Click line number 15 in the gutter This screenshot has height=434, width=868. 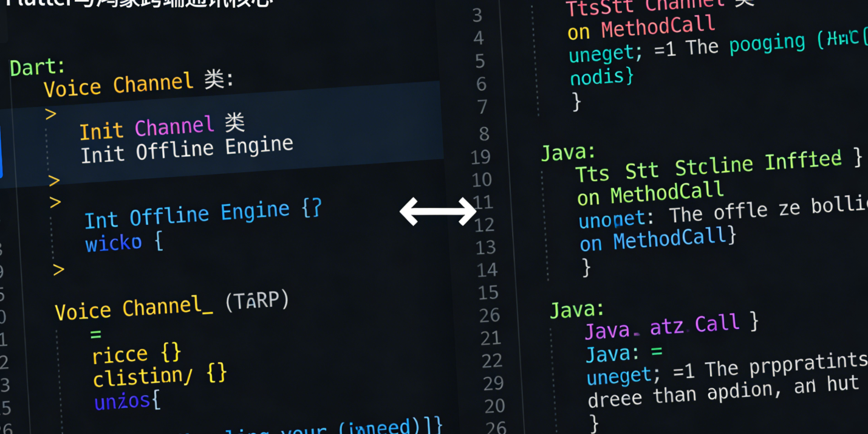click(x=488, y=293)
